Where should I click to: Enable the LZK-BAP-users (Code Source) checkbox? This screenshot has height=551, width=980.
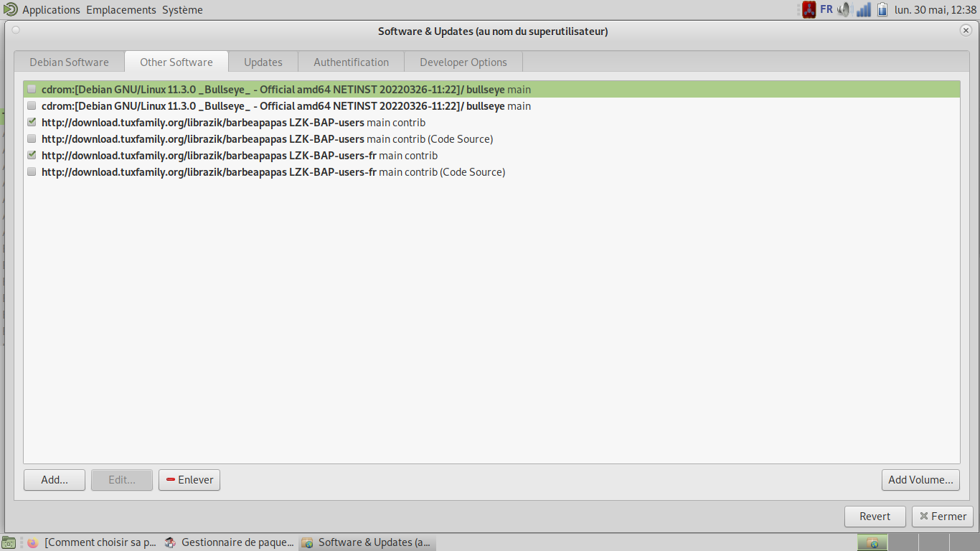click(32, 139)
